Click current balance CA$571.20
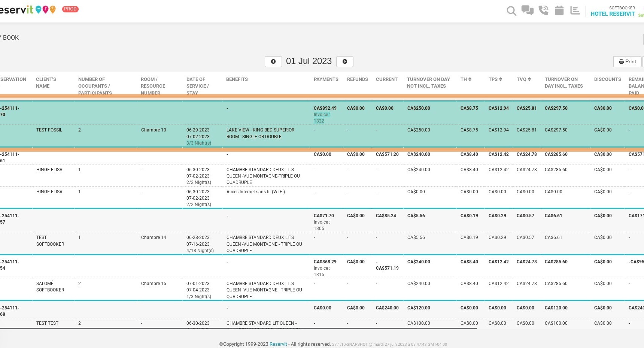This screenshot has width=644, height=348. tap(387, 154)
